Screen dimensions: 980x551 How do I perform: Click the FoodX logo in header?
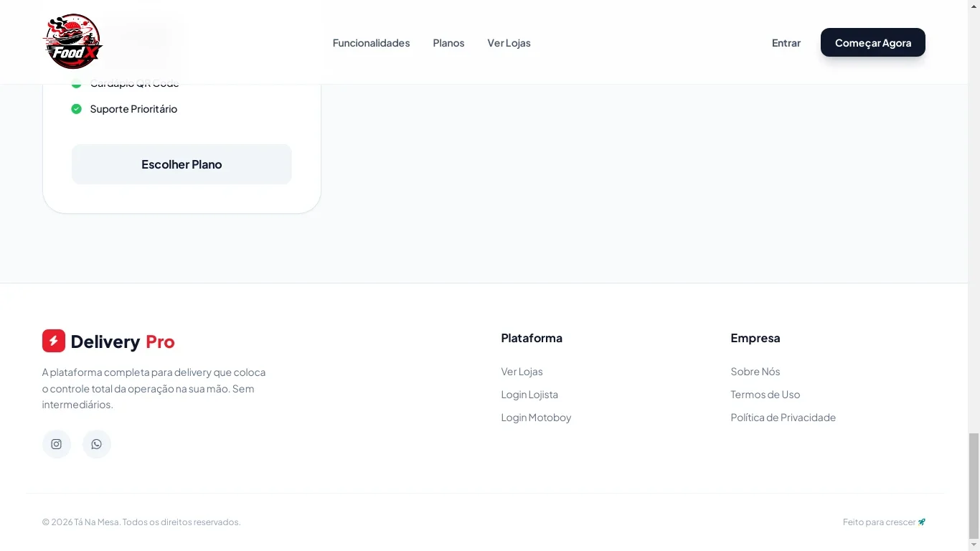pos(73,42)
